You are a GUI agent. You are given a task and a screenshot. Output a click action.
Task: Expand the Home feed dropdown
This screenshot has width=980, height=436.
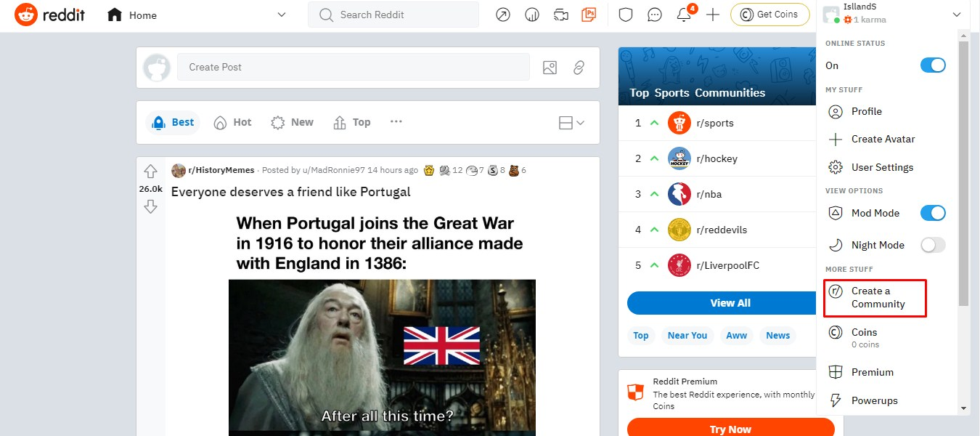click(282, 15)
